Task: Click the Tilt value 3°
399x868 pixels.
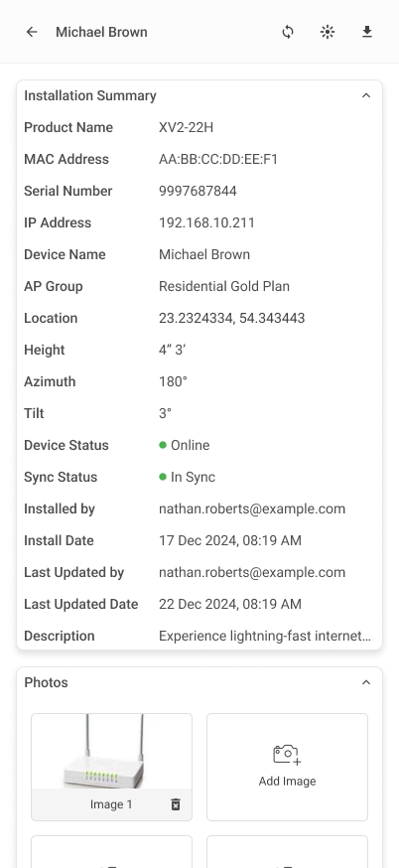Action: point(165,413)
